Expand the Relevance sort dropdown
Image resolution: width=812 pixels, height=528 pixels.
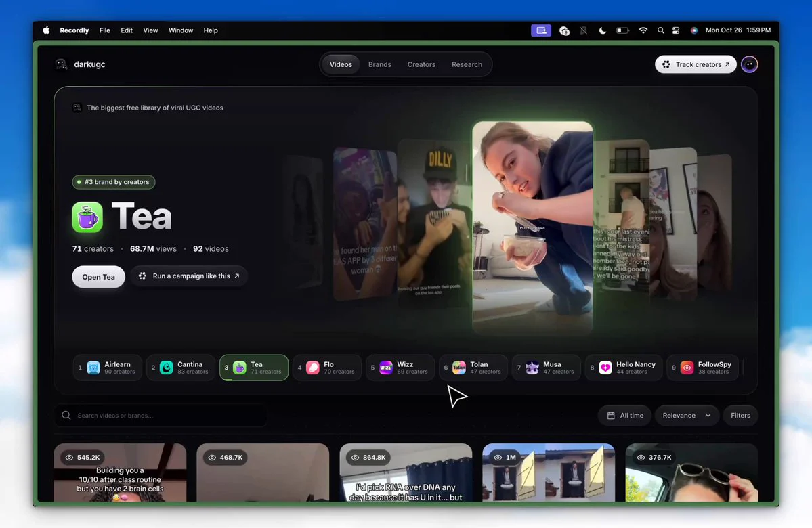click(x=687, y=415)
